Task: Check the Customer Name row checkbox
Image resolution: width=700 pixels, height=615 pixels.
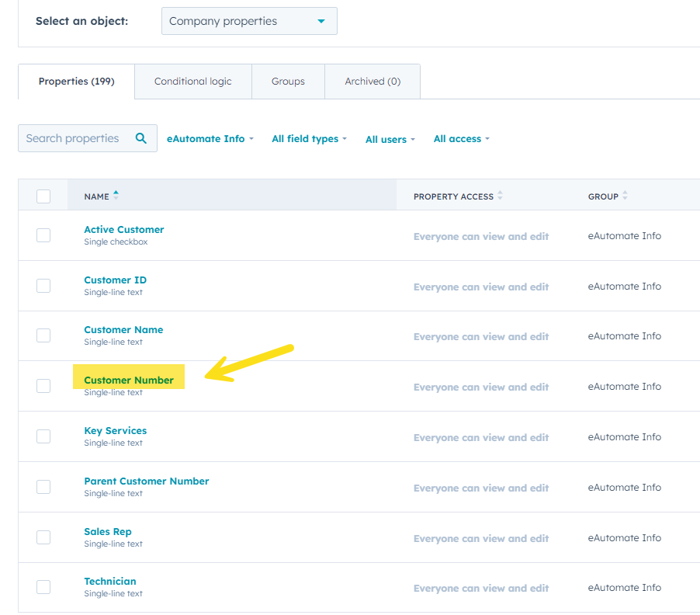Action: click(x=43, y=335)
